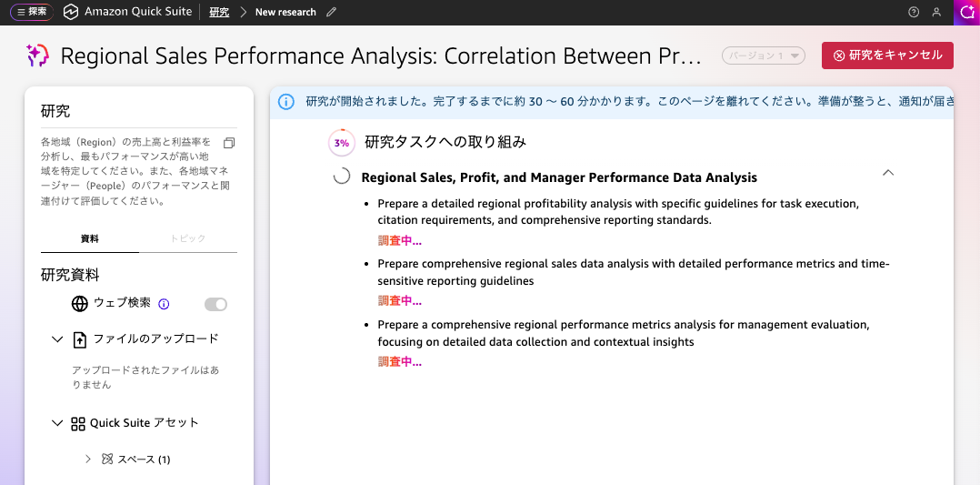Click the pencil icon to rename research
Screen dimensions: 980x485
click(x=331, y=12)
